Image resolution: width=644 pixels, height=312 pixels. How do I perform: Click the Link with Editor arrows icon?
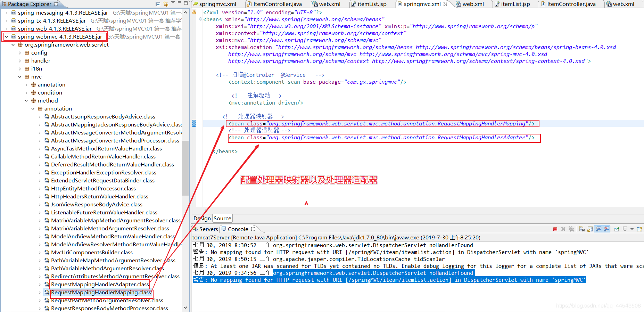click(166, 4)
